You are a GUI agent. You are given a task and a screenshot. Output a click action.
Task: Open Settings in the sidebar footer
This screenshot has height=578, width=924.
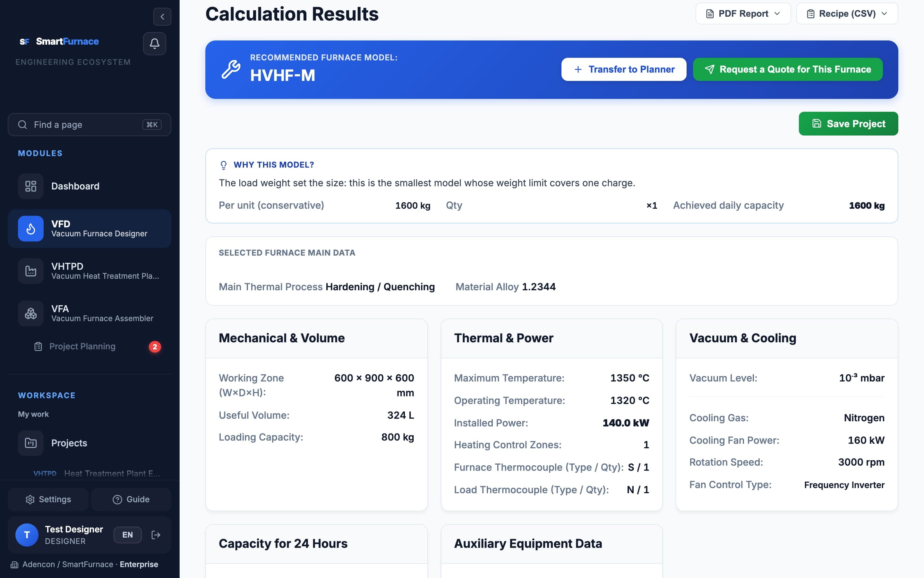(x=48, y=499)
